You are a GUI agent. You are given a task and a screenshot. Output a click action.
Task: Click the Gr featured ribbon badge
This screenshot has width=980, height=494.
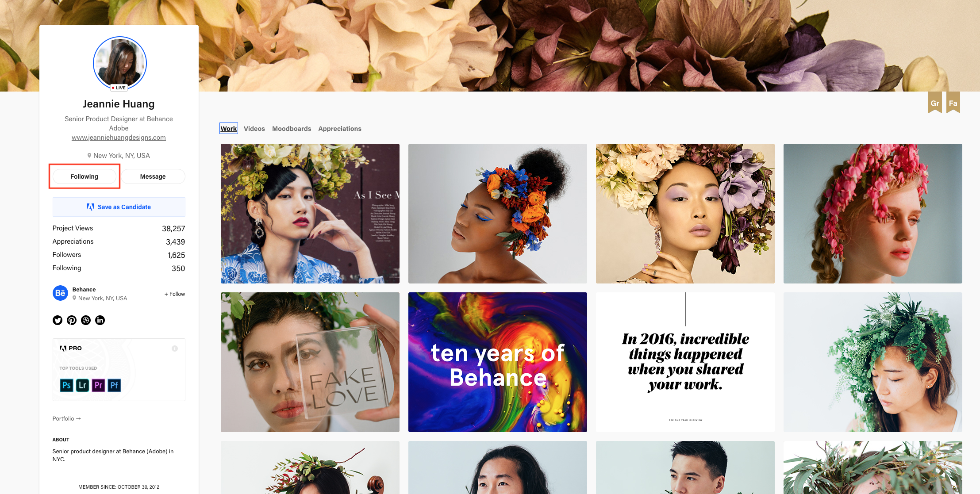pos(935,103)
